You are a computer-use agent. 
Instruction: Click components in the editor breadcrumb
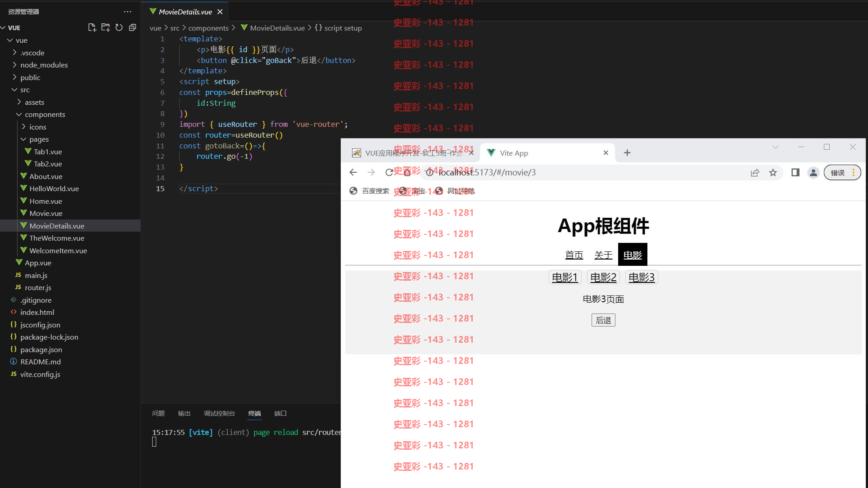click(208, 28)
